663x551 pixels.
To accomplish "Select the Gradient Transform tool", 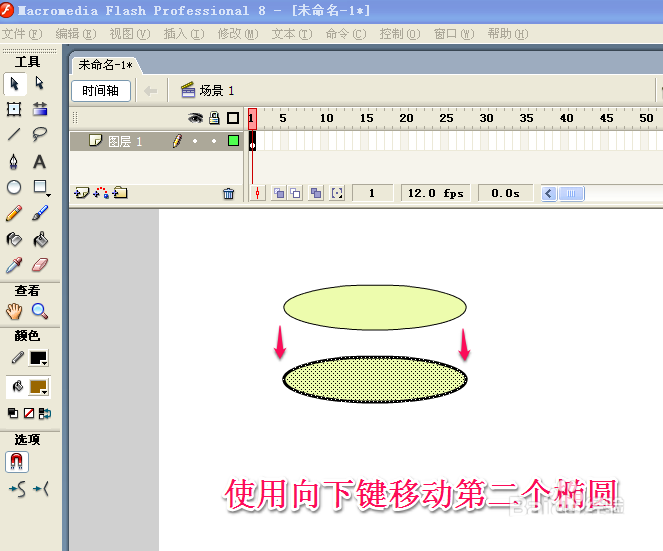I will coord(40,109).
